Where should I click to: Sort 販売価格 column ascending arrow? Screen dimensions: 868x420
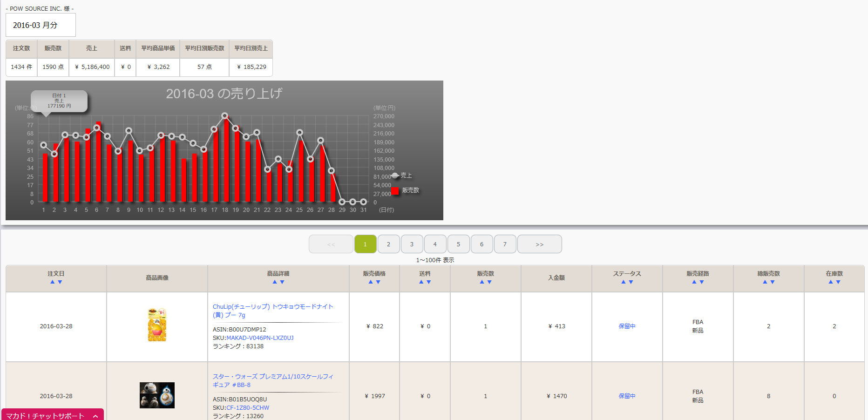point(371,282)
